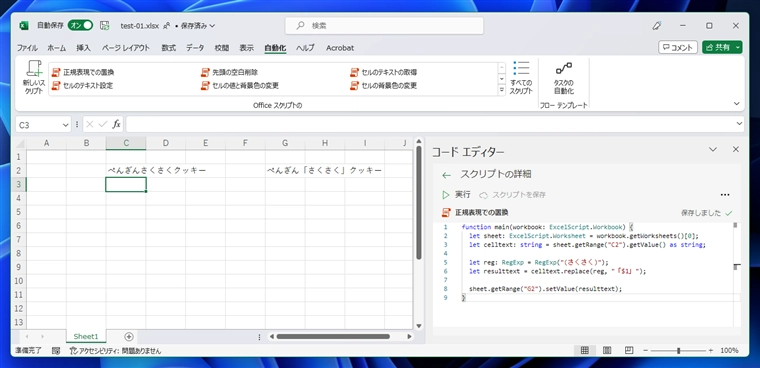Open the データ tab
The image size is (760, 368).
195,48
